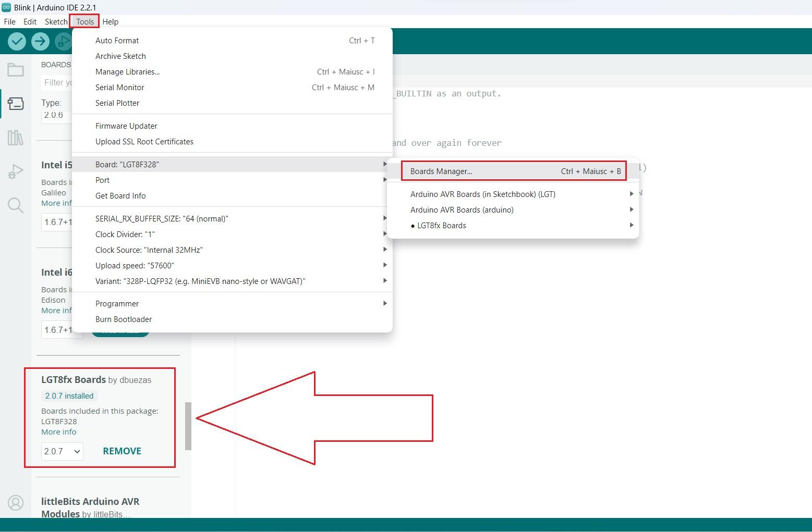Launch Serial Monitor from menu
The height and width of the screenshot is (532, 812).
pyautogui.click(x=232, y=87)
